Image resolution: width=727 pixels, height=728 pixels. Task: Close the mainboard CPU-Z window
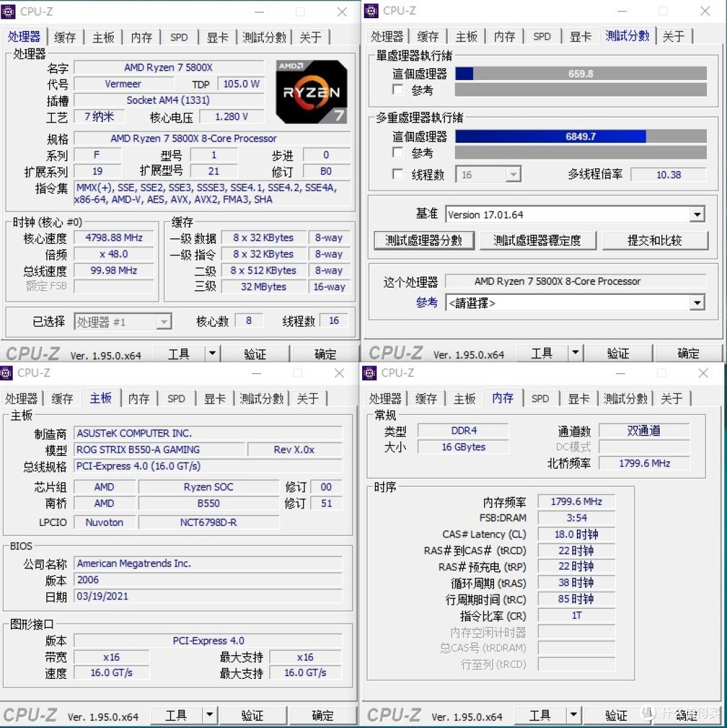[x=339, y=373]
